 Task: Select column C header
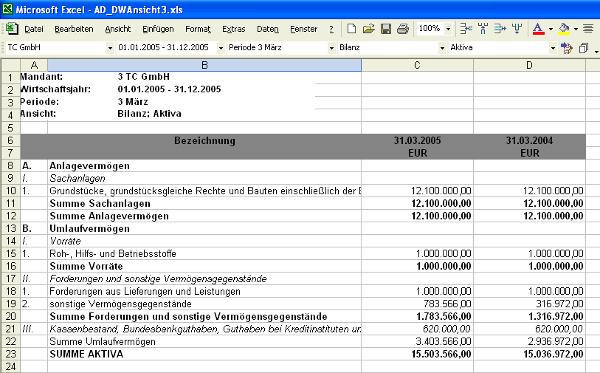[417, 65]
